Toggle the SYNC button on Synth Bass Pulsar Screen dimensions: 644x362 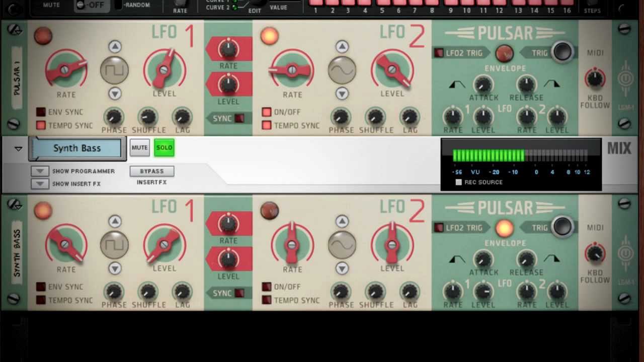coord(239,294)
